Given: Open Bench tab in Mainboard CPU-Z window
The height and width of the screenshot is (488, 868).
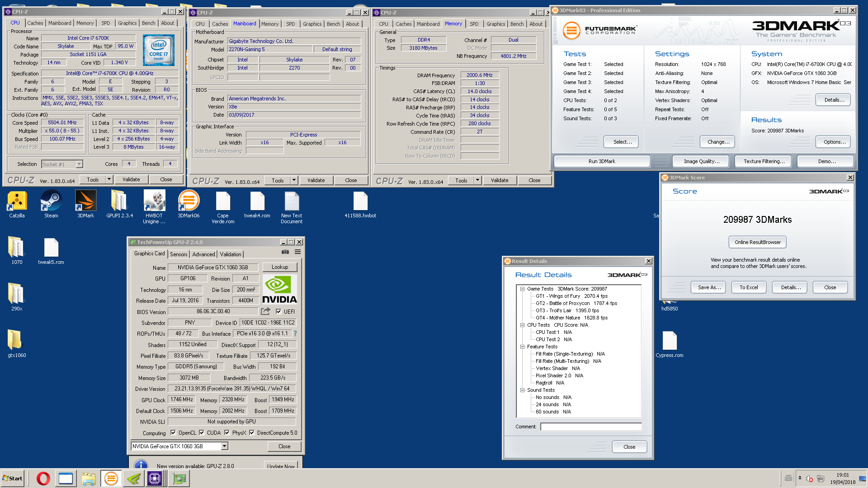Looking at the screenshot, I should click(334, 24).
